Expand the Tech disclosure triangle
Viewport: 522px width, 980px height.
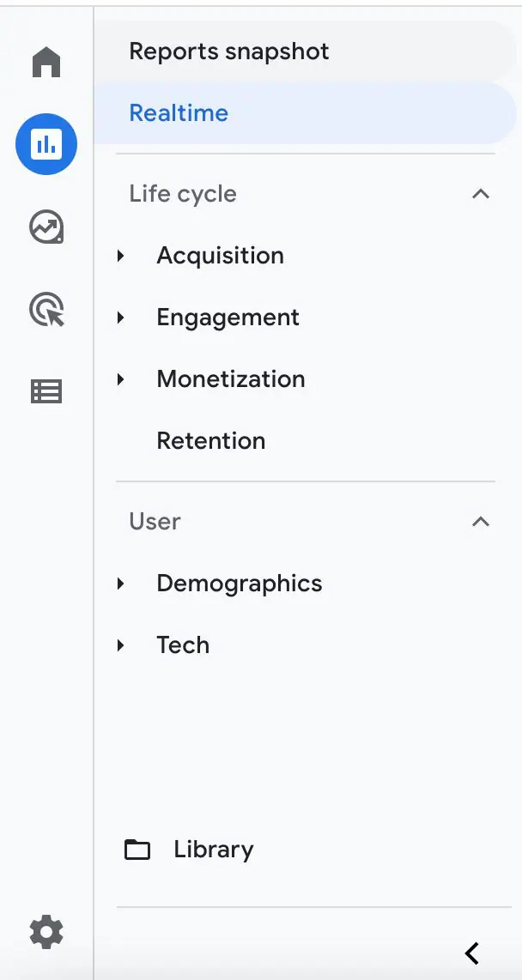(x=121, y=645)
